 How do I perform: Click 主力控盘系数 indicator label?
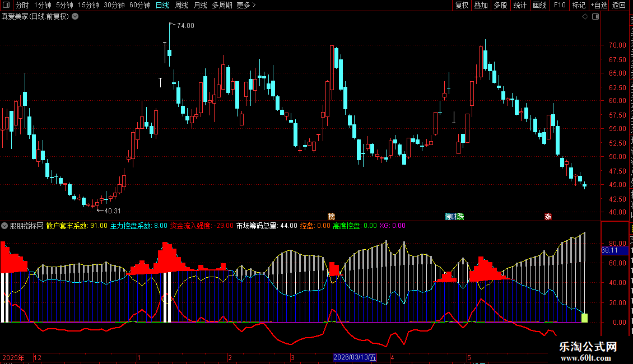131,226
